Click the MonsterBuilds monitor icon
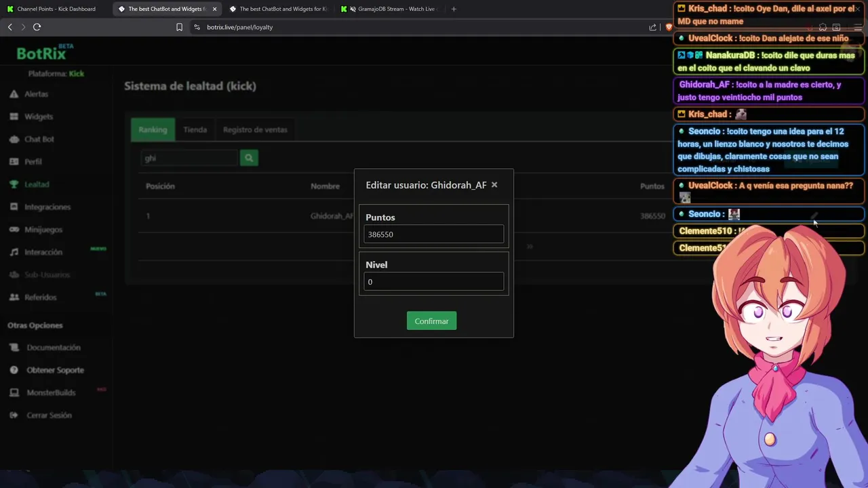 pos(14,392)
